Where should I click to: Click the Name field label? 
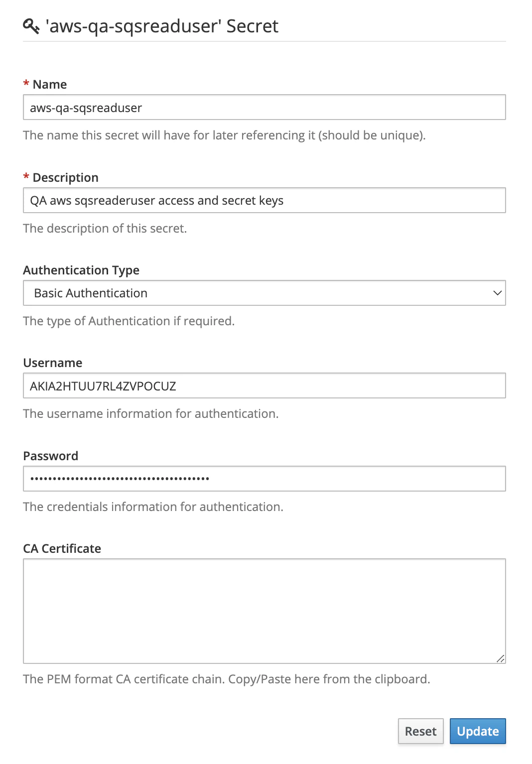[x=49, y=84]
